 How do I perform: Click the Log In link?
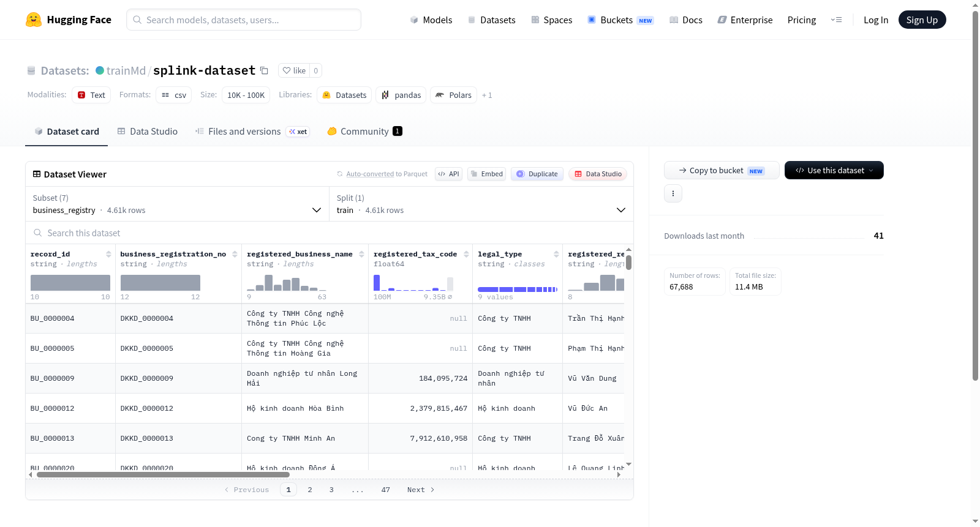click(876, 20)
